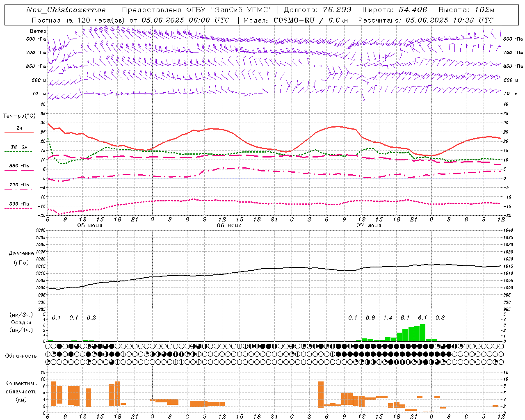Click the (км) convective unit label
Screen dimensions: 525x420
click(x=21, y=400)
